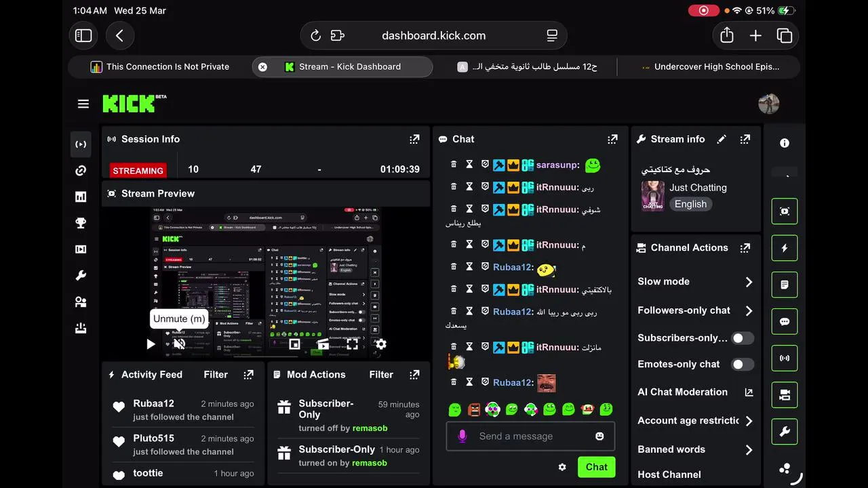The image size is (868, 488).
Task: Click the English language tag
Action: coord(690,204)
